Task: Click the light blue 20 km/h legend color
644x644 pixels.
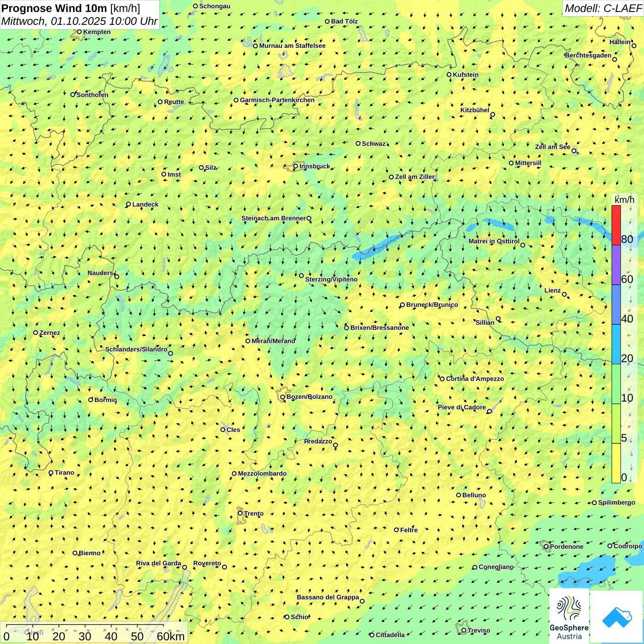Action: [616, 345]
